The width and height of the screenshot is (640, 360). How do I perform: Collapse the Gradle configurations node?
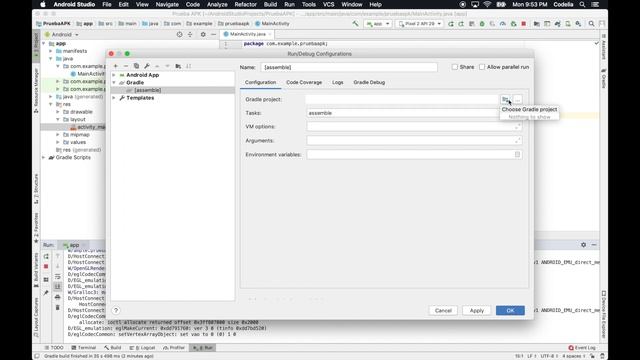tap(114, 83)
